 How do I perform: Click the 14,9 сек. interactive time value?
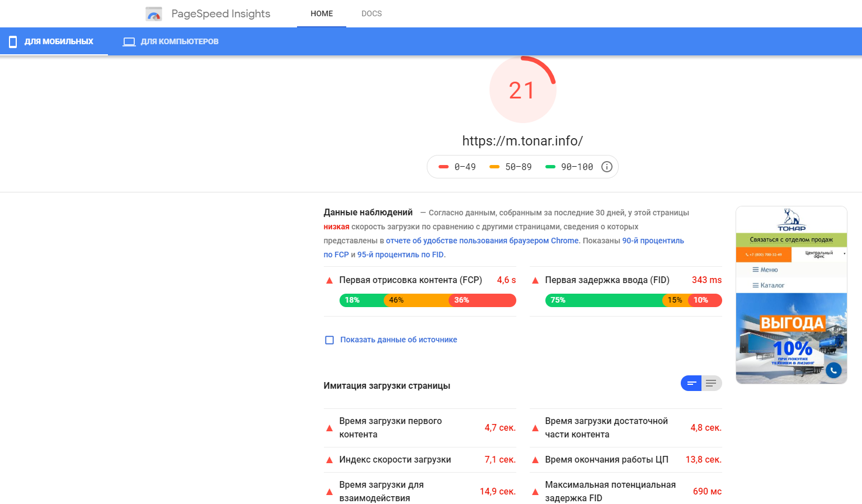498,492
